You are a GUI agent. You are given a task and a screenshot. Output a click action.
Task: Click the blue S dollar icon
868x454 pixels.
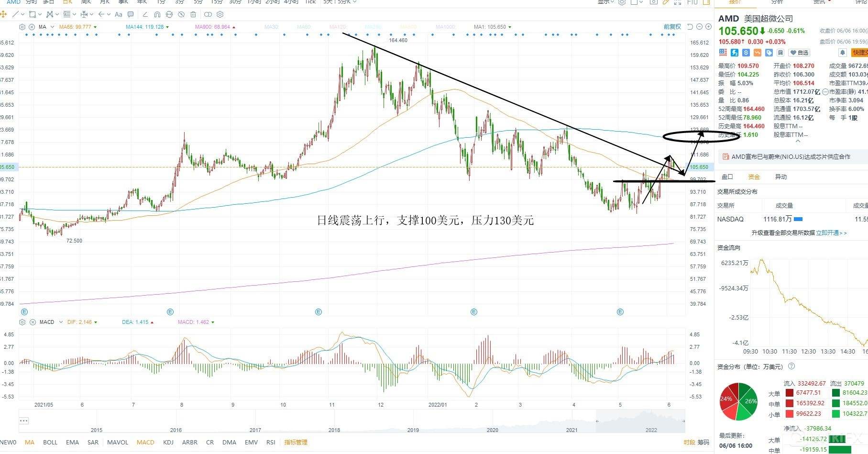coord(746,53)
